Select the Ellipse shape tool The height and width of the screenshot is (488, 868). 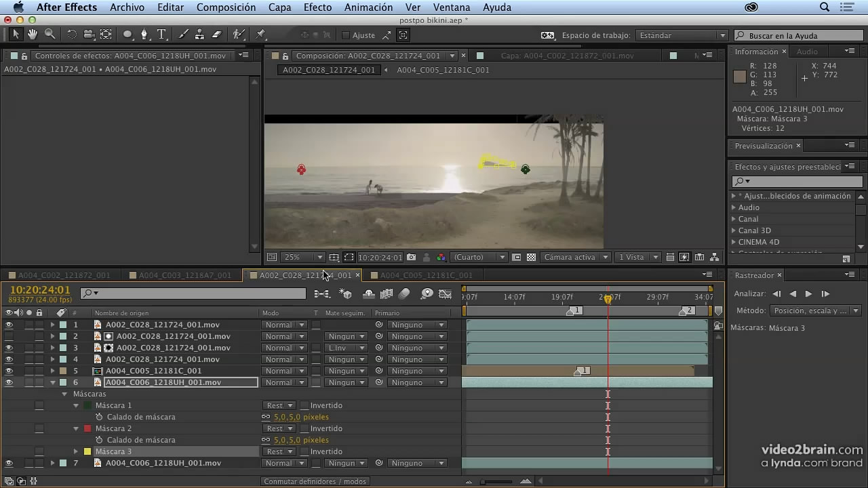(127, 35)
